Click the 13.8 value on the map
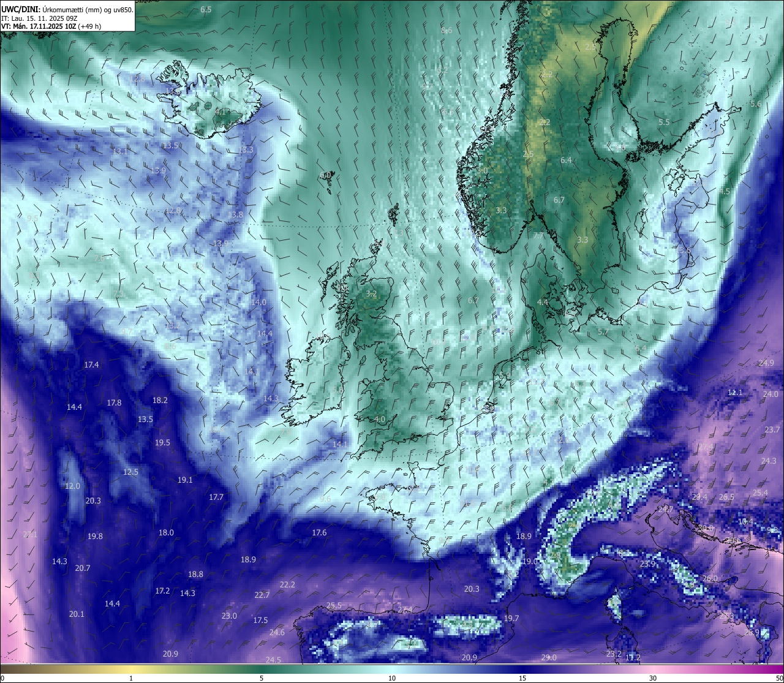The width and height of the screenshot is (784, 683). coord(235,214)
